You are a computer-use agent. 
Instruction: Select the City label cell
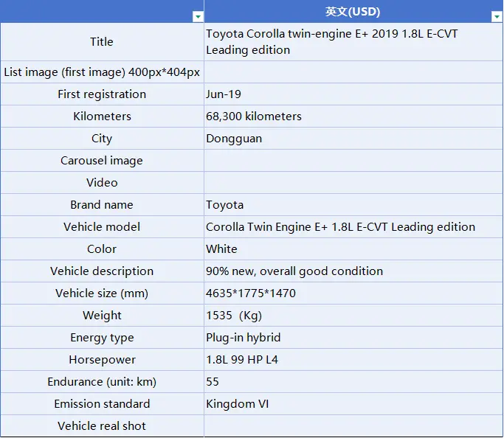102,139
